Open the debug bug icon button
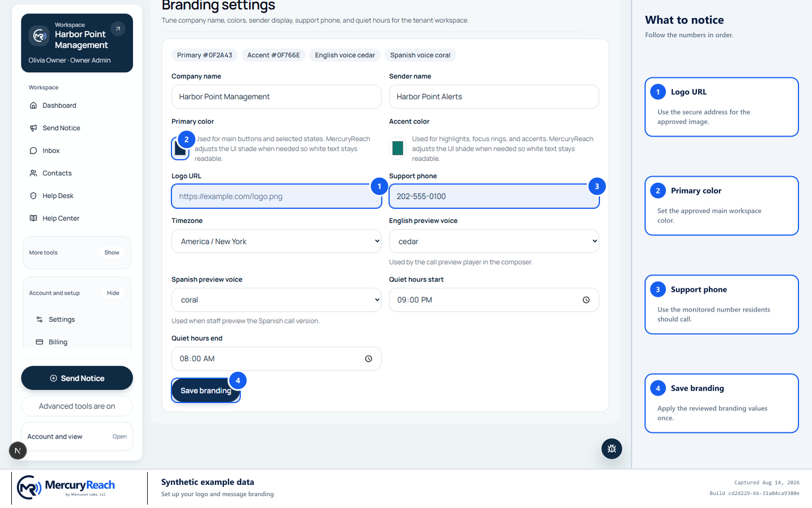Viewport: 812px width, 508px height. [x=612, y=449]
